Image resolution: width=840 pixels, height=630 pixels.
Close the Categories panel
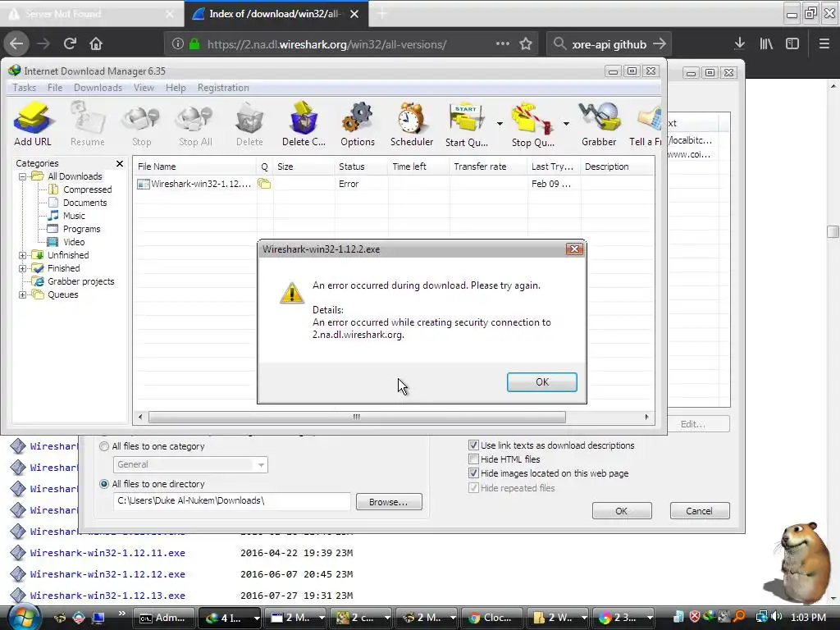120,163
